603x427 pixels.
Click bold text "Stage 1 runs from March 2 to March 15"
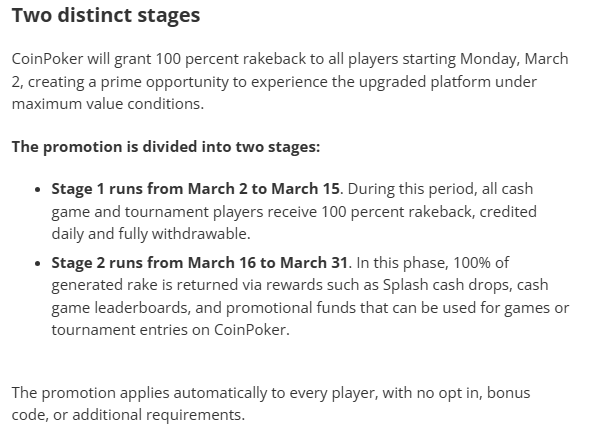(195, 187)
